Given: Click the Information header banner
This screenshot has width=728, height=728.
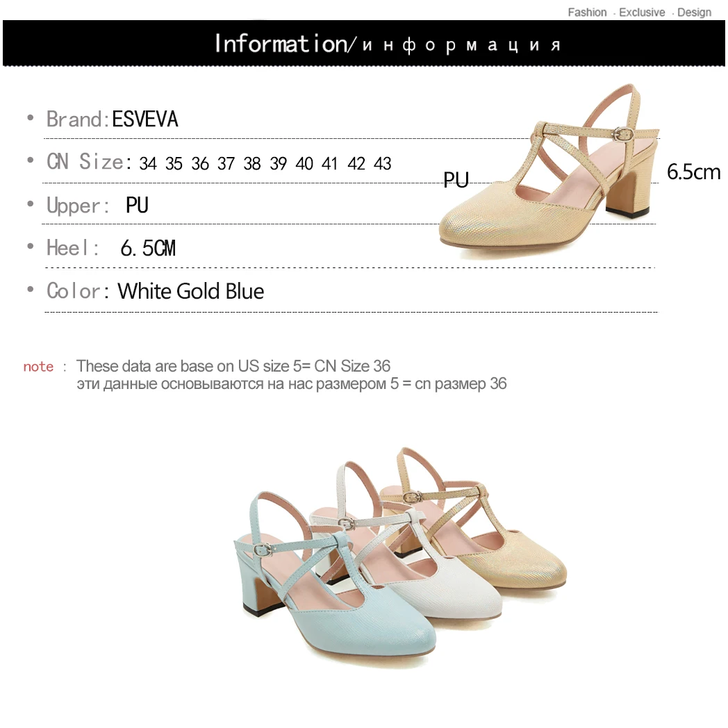Looking at the screenshot, I should coord(364,43).
